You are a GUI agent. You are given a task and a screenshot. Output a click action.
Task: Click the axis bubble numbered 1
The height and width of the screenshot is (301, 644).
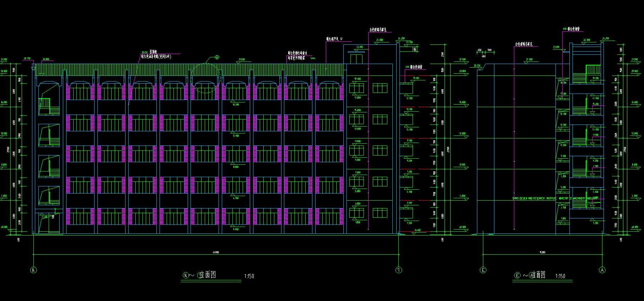coord(399,270)
